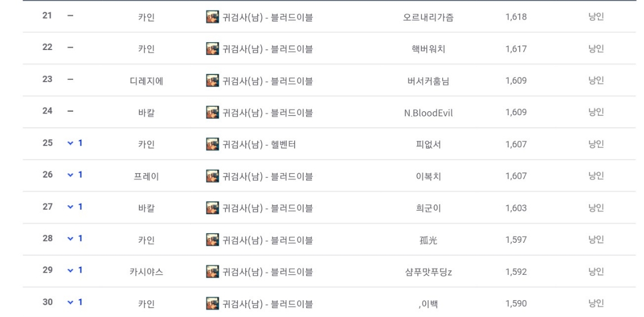Open the character named 孤光

tap(429, 240)
